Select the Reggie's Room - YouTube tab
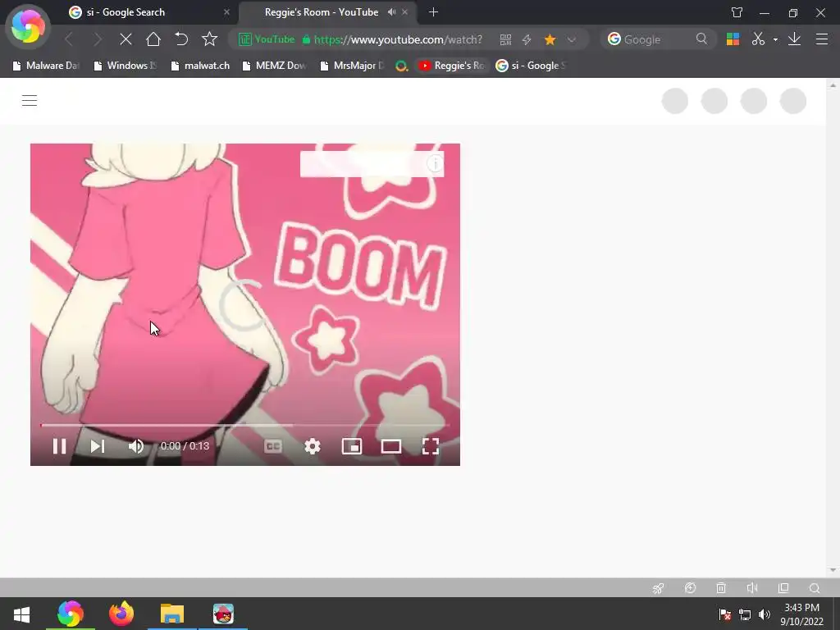840x630 pixels. 322,11
